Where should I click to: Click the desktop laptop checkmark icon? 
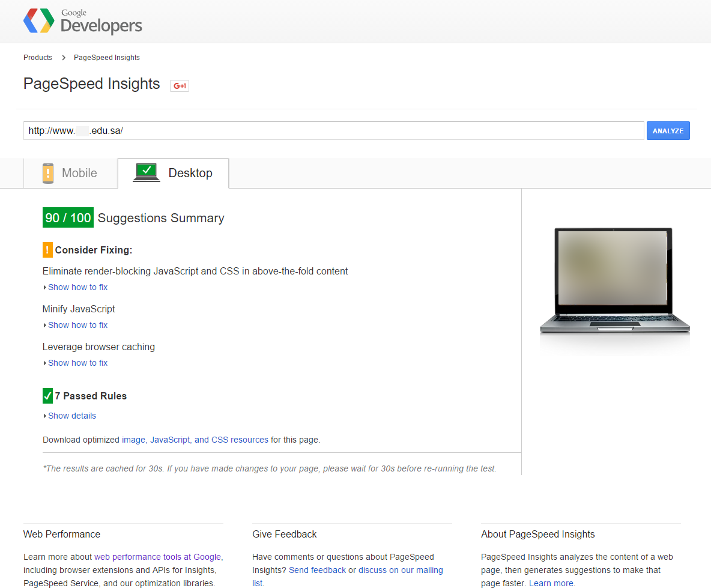click(x=147, y=172)
